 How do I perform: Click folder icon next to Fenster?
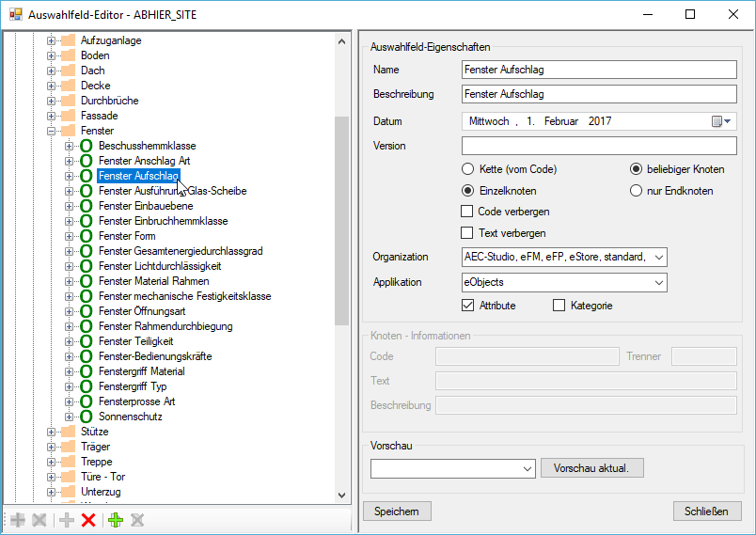tap(68, 131)
